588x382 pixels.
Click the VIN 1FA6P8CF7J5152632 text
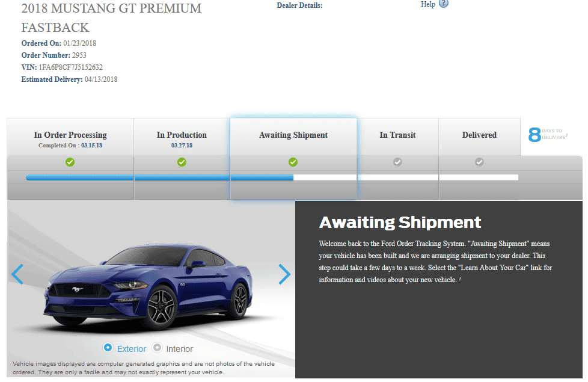[x=62, y=67]
